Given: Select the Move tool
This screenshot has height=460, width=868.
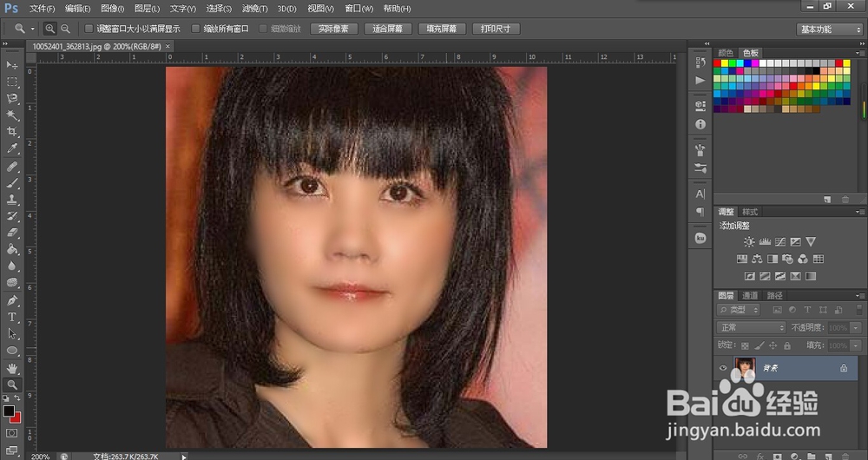Looking at the screenshot, I should pos(11,65).
